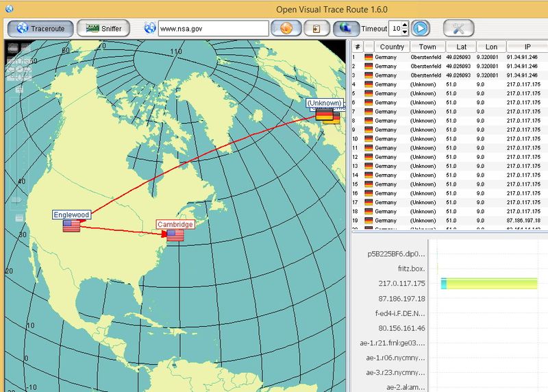Click chart label 87.186.197.18
Image resolution: width=548 pixels, height=392 pixels.
click(x=401, y=299)
